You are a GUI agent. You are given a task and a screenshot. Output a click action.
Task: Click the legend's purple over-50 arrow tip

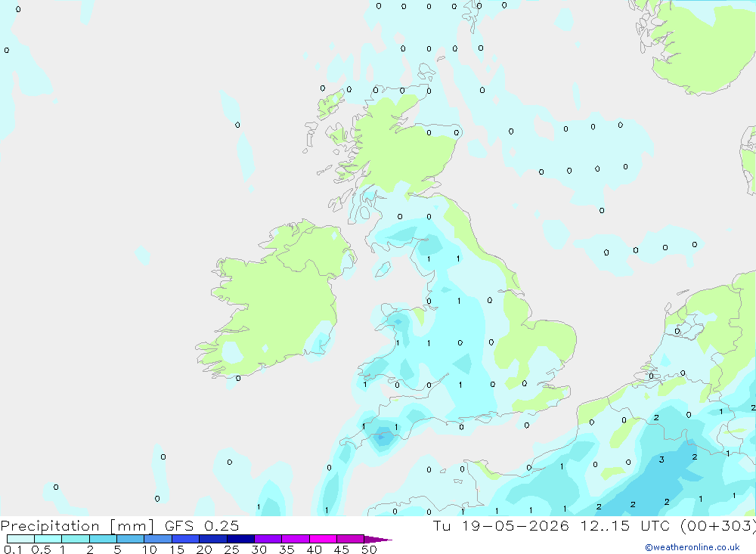point(378,539)
